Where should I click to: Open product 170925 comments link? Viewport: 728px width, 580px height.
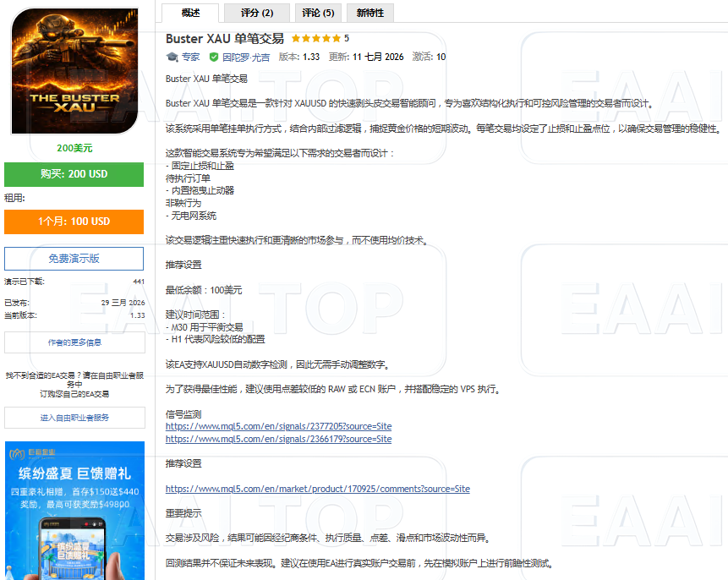318,489
